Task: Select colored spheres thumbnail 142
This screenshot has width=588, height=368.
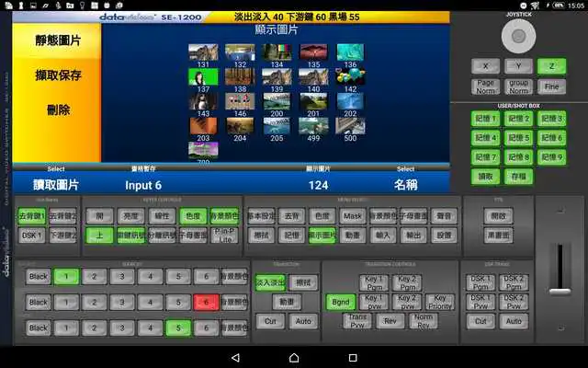Action: point(350,76)
